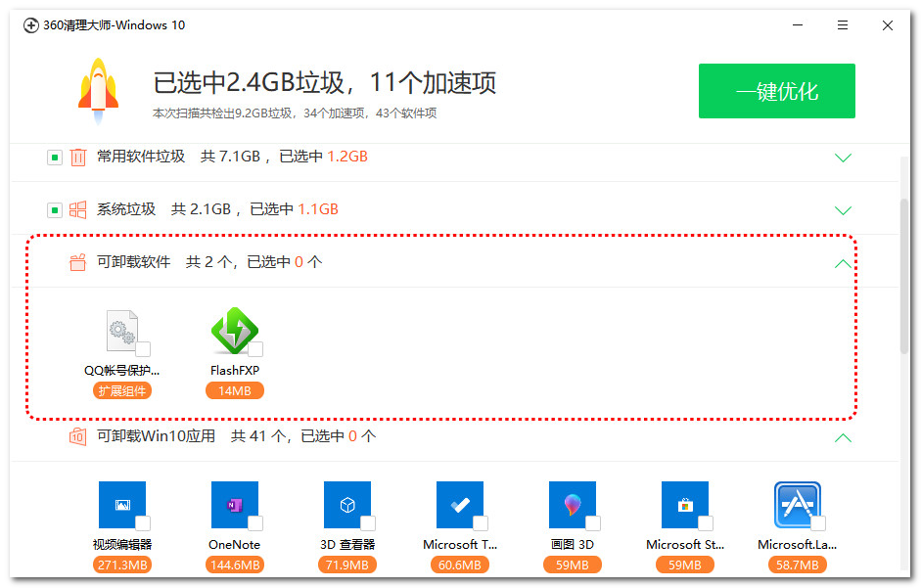Click the rocket cleanup mascot icon
This screenshot has width=921, height=588.
coord(97,90)
